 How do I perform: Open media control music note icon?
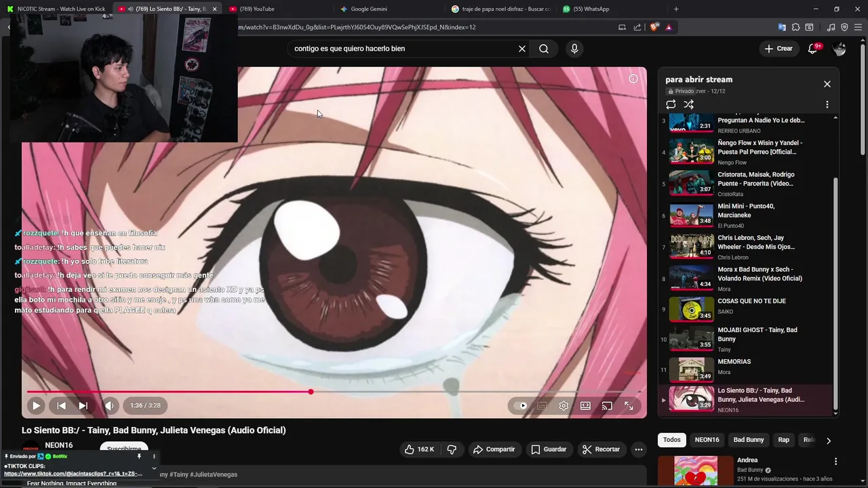tap(831, 27)
